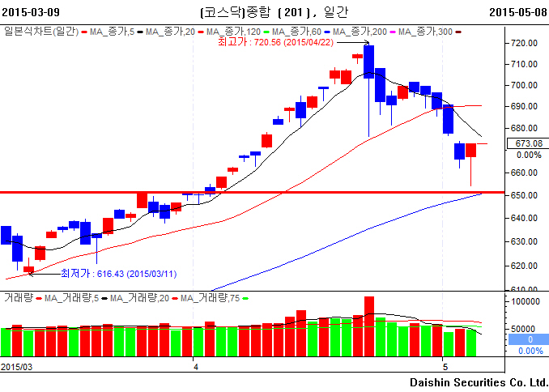Click the Daishin Securities Co. Ltd. text

pos(479,381)
